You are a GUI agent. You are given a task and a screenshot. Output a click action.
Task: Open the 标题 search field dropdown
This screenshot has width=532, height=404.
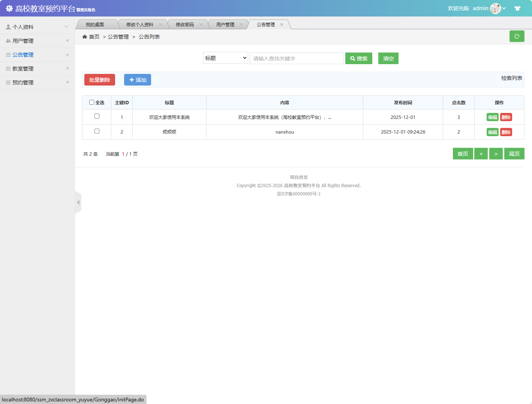[x=225, y=58]
